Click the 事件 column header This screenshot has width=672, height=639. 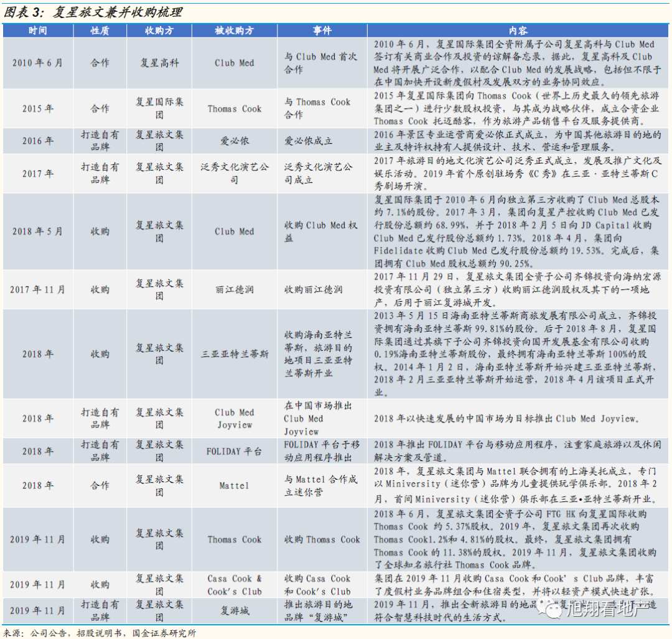coord(322,30)
